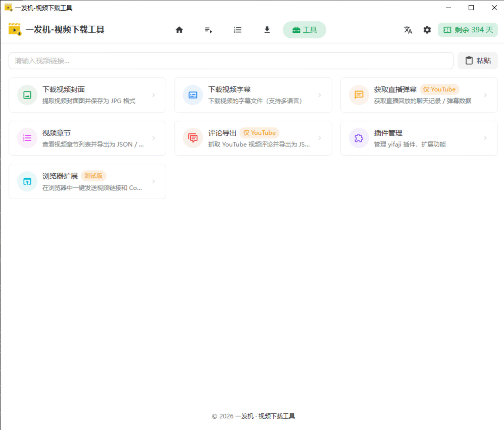Image resolution: width=504 pixels, height=430 pixels.
Task: Open the 下载视频字幕 card title
Action: pos(229,89)
